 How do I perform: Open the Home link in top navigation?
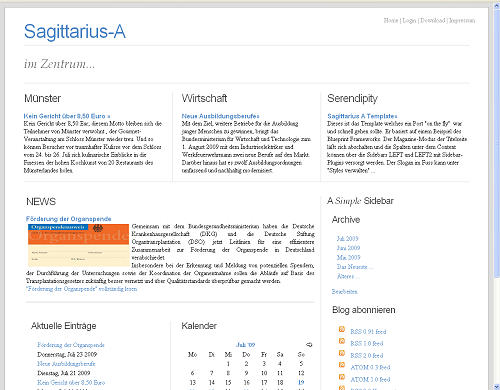coord(391,20)
